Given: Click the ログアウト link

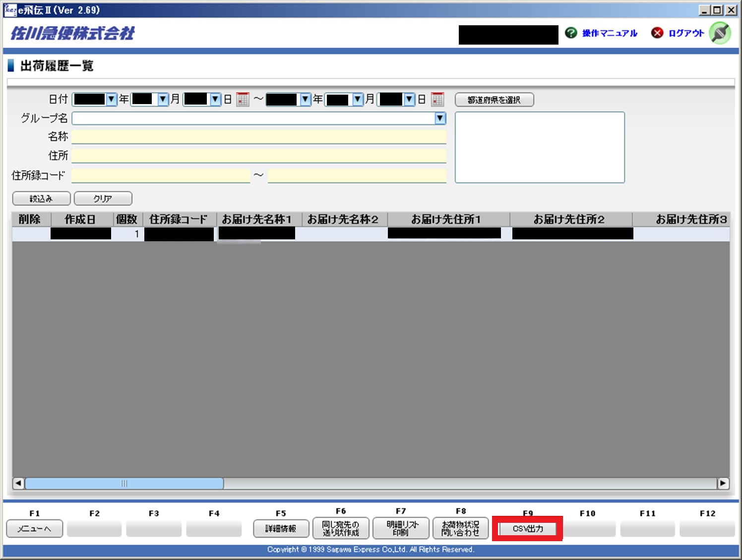Looking at the screenshot, I should pos(686,33).
